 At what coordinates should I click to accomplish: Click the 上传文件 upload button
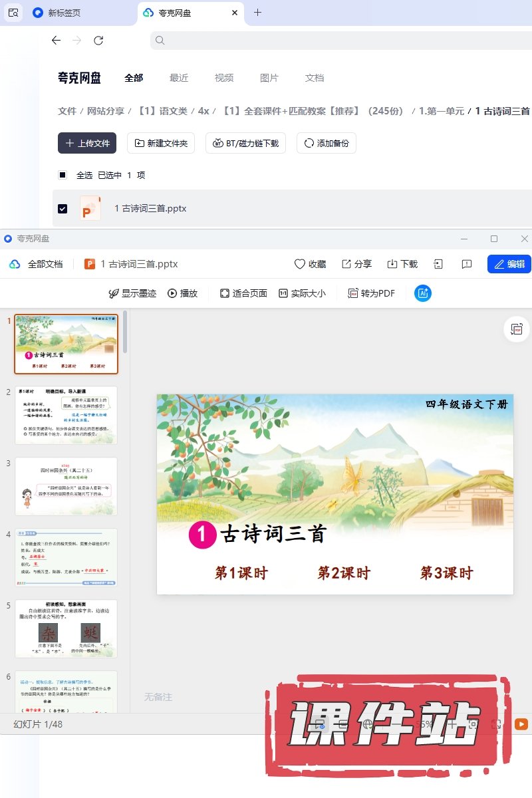[87, 143]
